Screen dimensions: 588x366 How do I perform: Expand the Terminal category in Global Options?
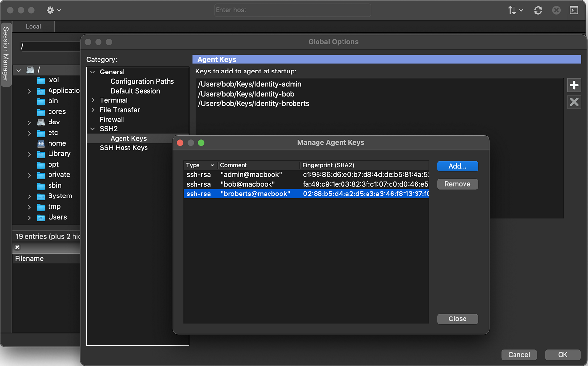click(92, 100)
